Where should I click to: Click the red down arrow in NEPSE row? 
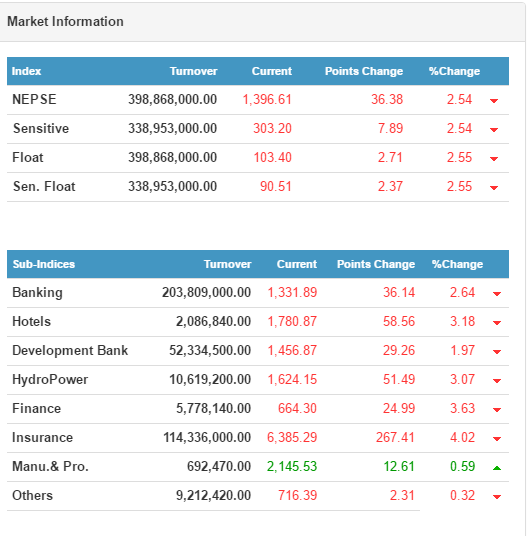tap(494, 101)
